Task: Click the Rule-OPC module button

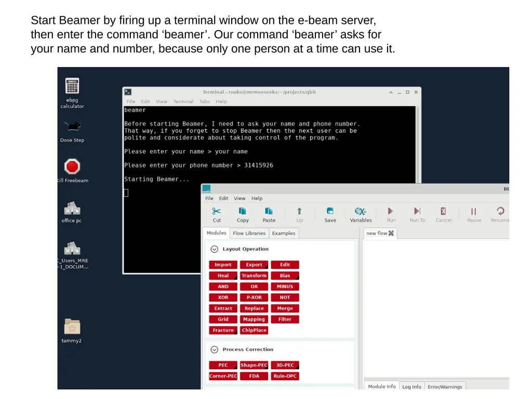Action: click(285, 376)
